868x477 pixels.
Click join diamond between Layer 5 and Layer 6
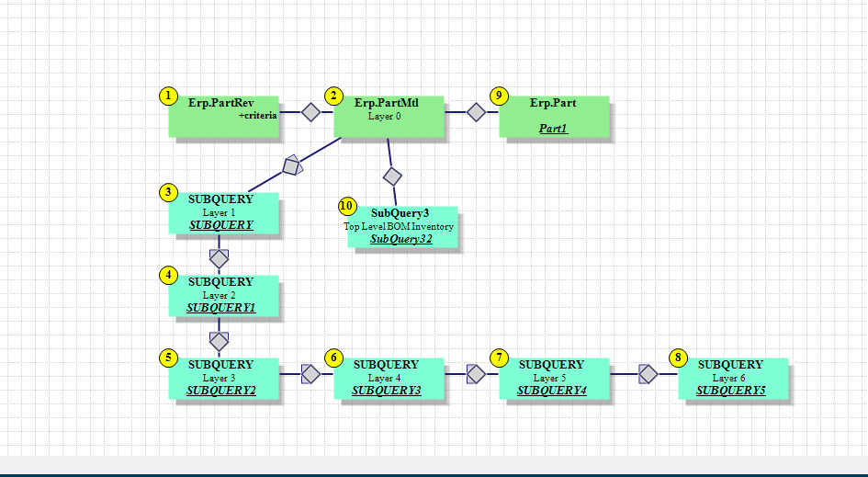coord(648,374)
